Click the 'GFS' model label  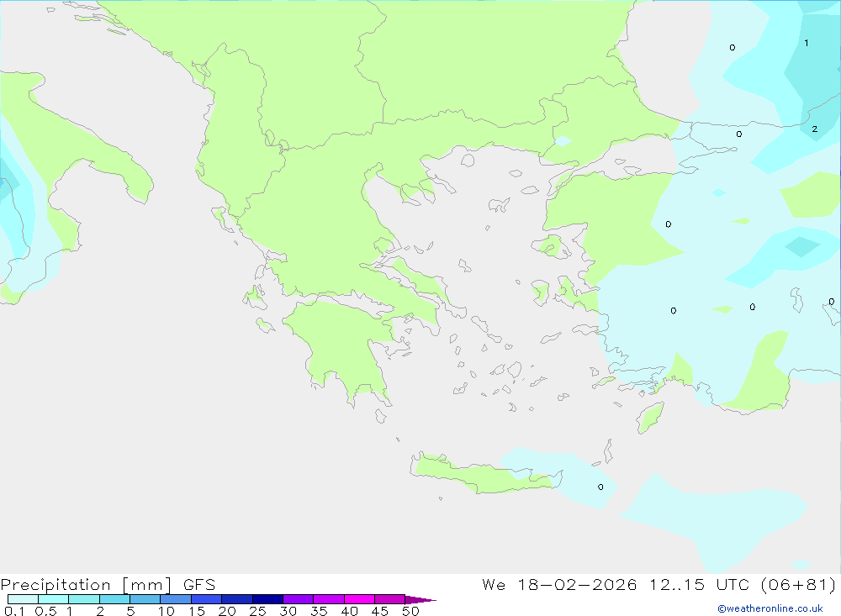[x=199, y=585]
